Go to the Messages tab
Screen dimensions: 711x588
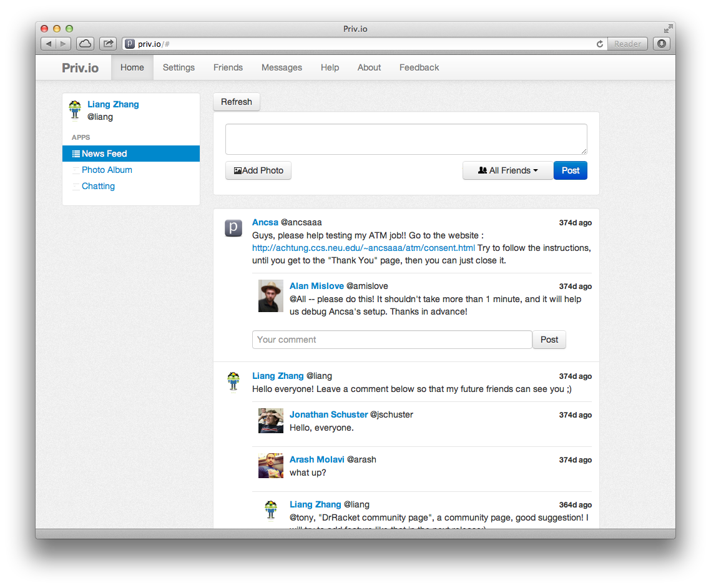[x=282, y=67]
